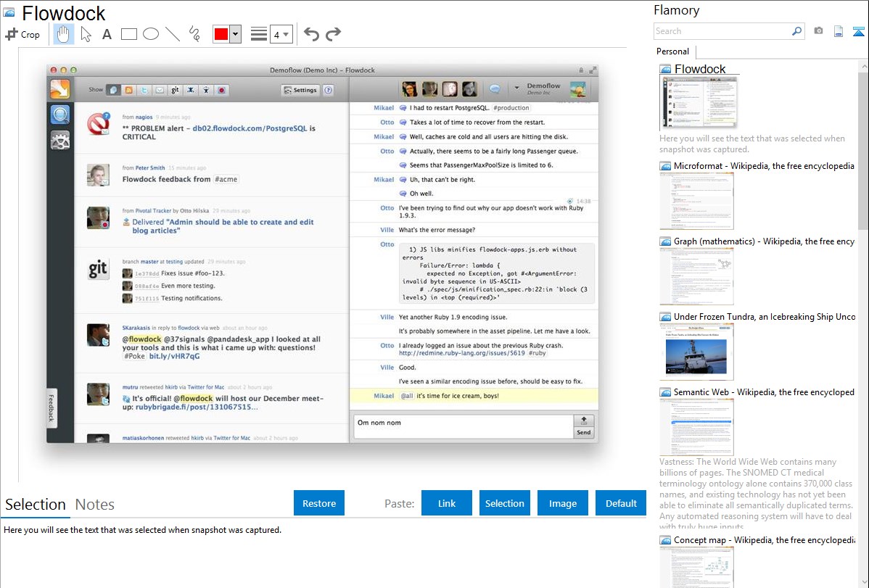Click the blue search icon in Flowdock sidebar
The width and height of the screenshot is (869, 588).
(x=60, y=114)
